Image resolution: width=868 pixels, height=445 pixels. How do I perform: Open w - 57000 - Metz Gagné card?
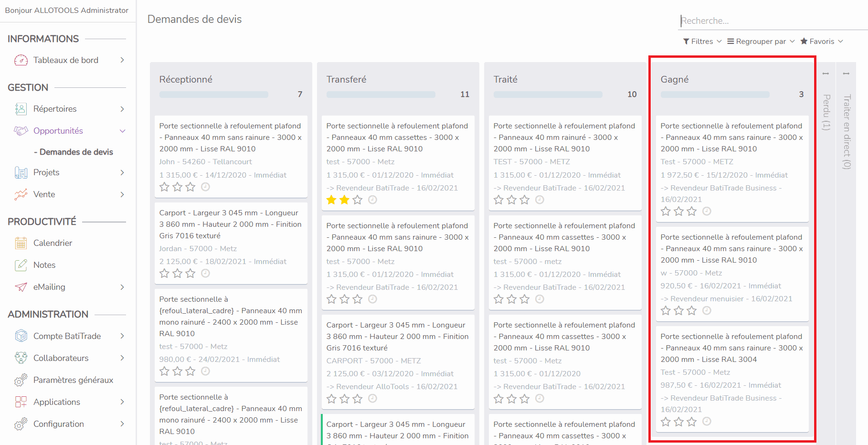(732, 274)
